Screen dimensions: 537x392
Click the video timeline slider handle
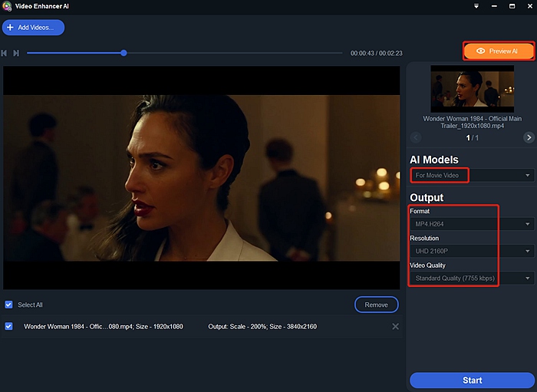pyautogui.click(x=124, y=53)
